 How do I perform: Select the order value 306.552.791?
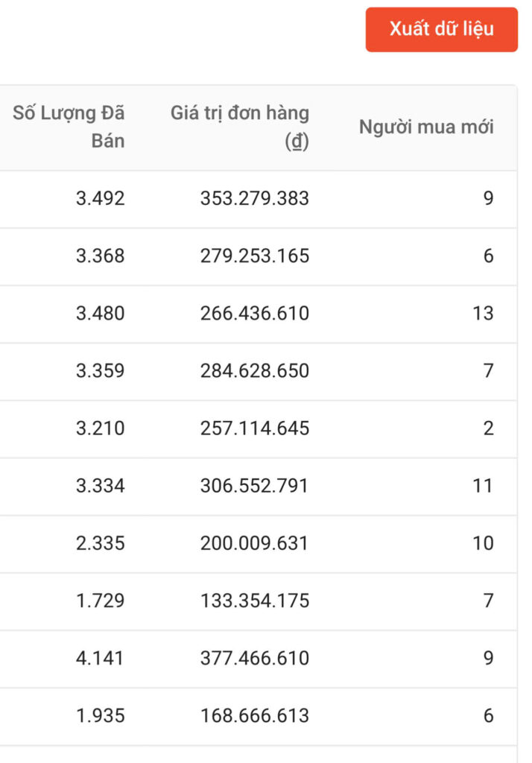[256, 486]
